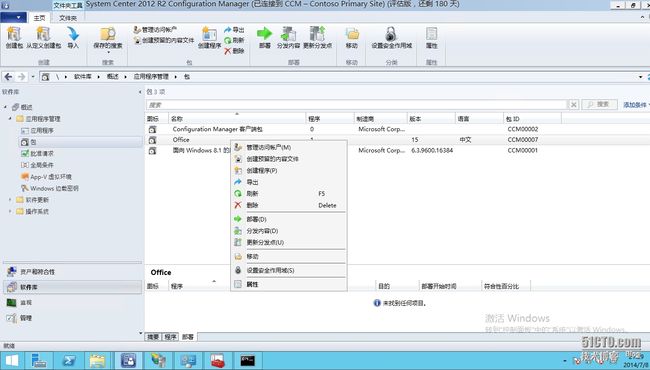The image size is (650, 370).
Task: Expand the 操作系统 tree folder
Action: pyautogui.click(x=10, y=211)
